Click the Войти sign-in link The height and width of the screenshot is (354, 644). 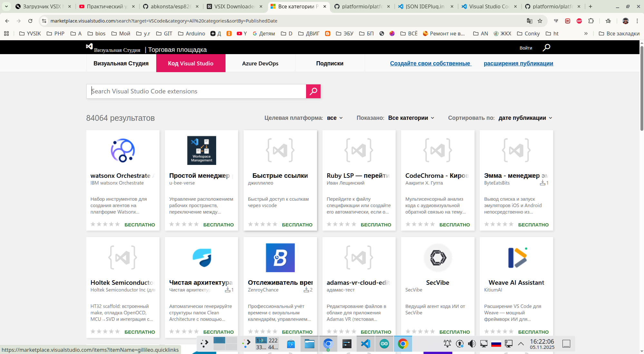click(525, 48)
